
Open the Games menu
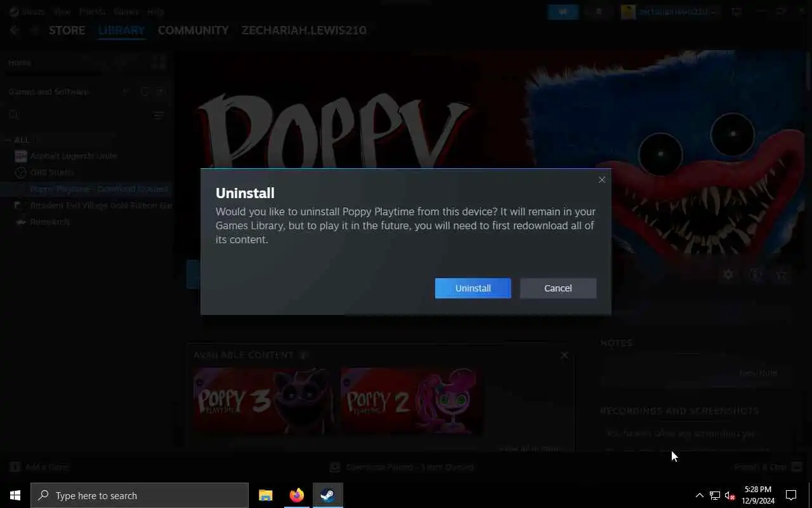pos(126,11)
